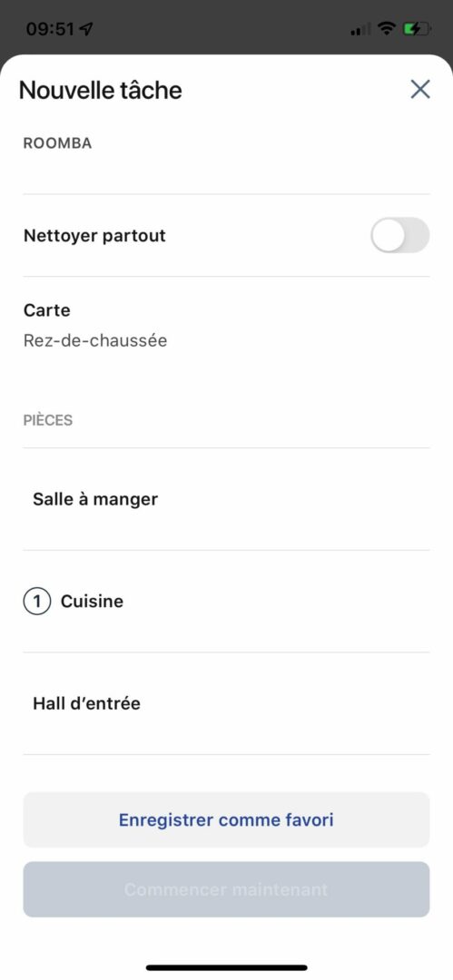The image size is (453, 980).
Task: Tap the Wi-Fi status icon
Action: pyautogui.click(x=388, y=28)
